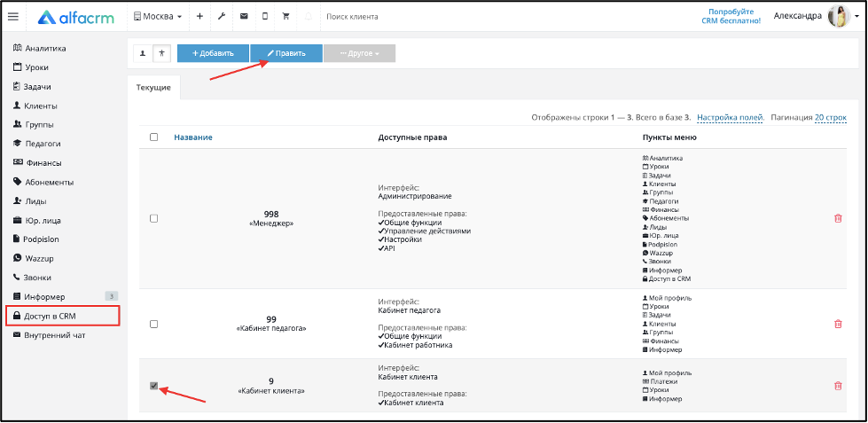Click Платежи menu item in Кабинет клиента row
The image size is (868, 423).
tap(660, 381)
